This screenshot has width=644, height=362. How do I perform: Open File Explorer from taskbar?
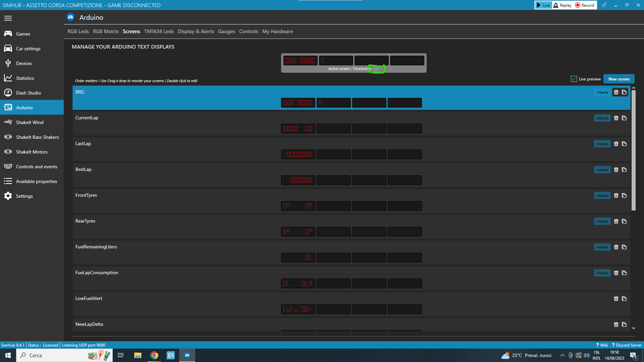(x=138, y=355)
